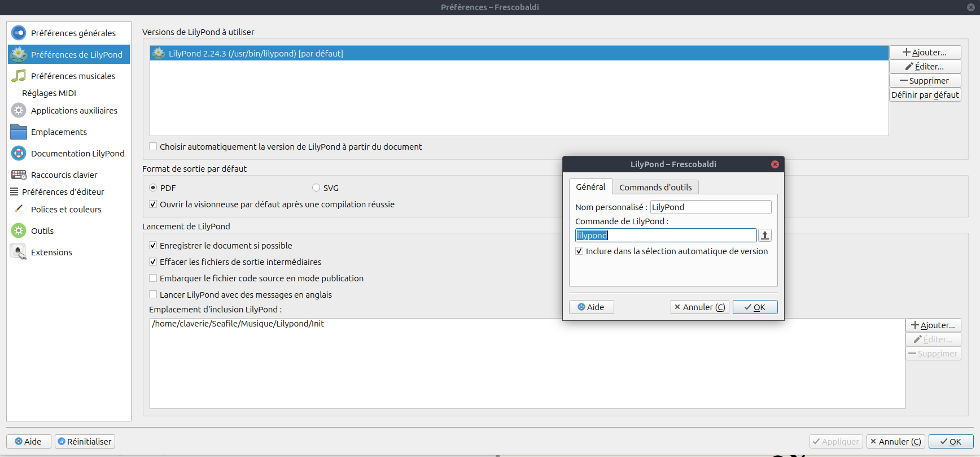980x457 pixels.
Task: Open Outils green gear icon
Action: 19,230
